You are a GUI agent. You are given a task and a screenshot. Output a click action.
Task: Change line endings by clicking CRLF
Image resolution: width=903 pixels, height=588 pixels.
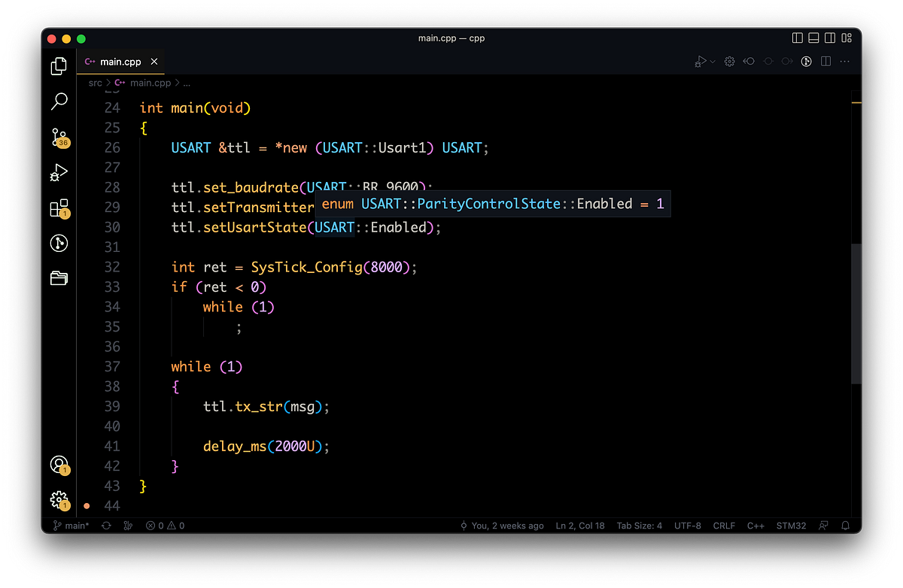723,526
